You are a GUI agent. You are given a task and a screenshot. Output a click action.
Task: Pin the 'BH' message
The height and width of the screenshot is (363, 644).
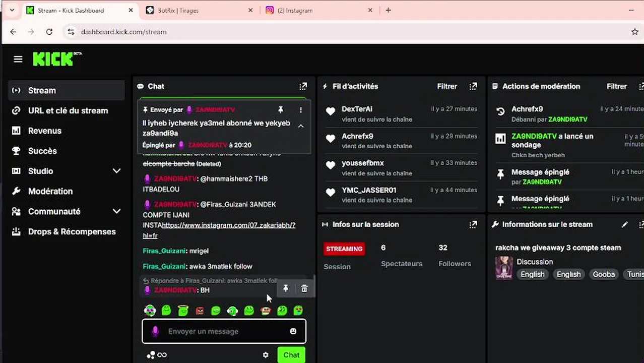(286, 288)
